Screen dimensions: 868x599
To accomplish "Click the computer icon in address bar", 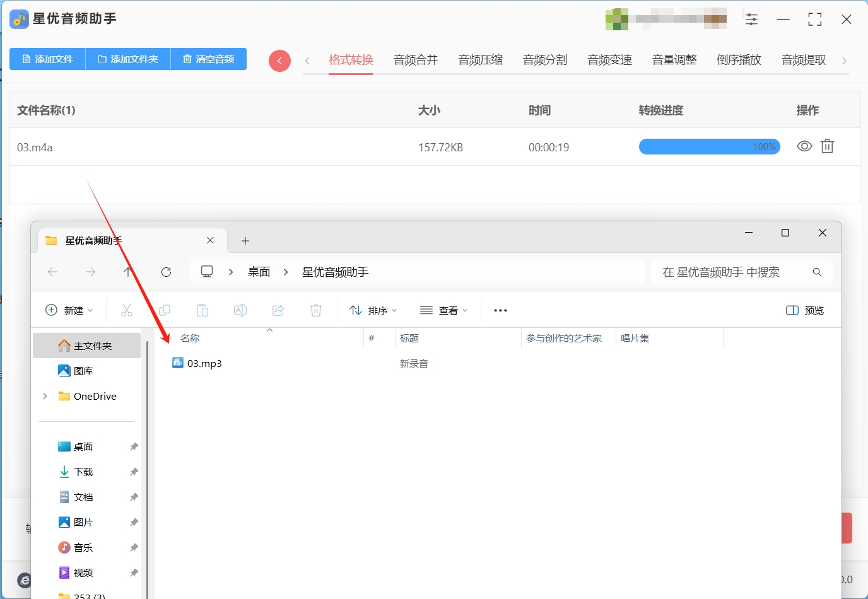I will (207, 272).
